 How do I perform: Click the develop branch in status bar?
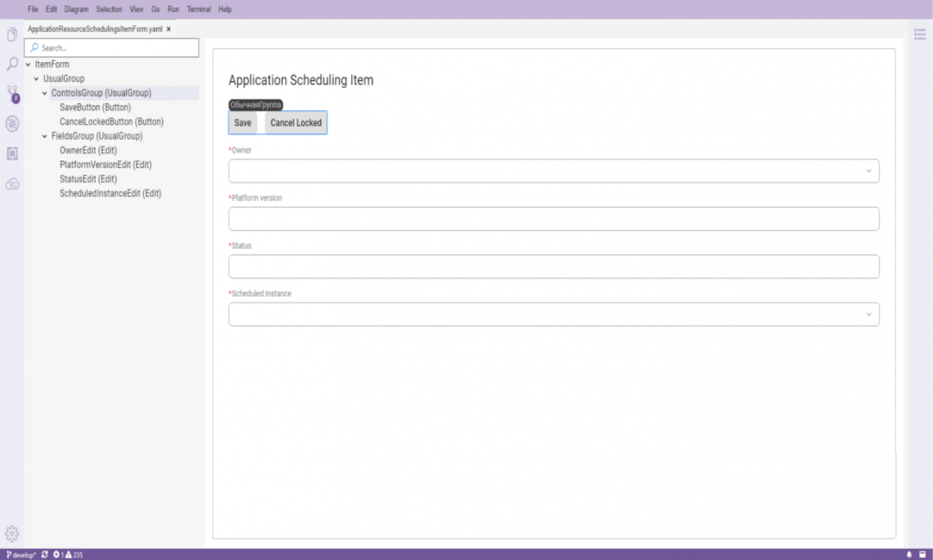(21, 555)
